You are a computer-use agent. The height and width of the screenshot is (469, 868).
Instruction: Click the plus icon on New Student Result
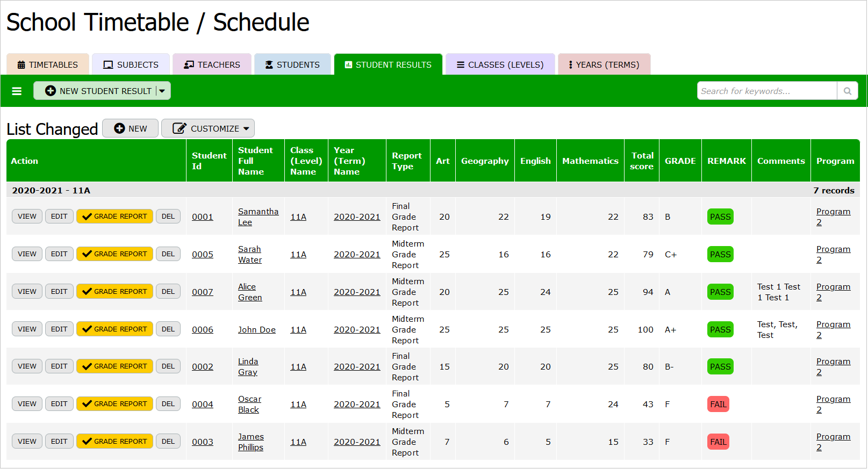click(51, 91)
